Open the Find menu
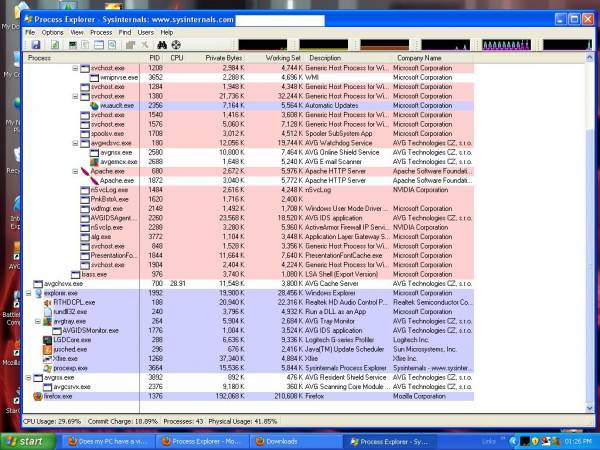Viewport: 600px width, 450px height. coord(125,33)
